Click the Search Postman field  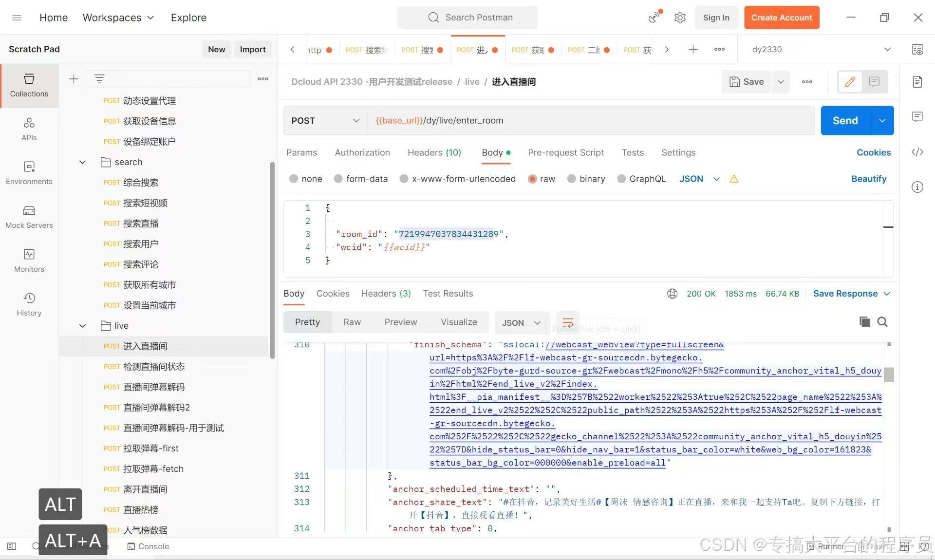coord(467,18)
